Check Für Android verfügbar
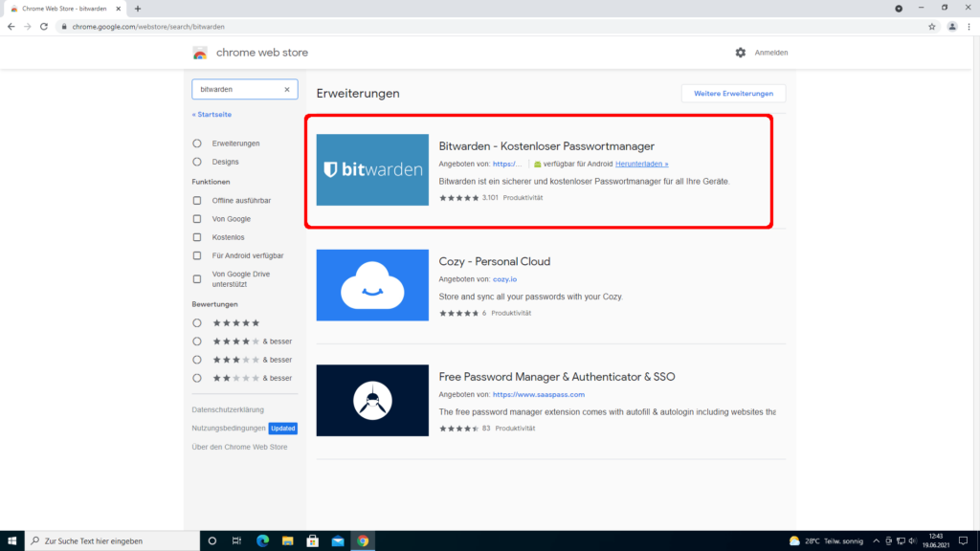The height and width of the screenshot is (551, 980). pyautogui.click(x=197, y=255)
